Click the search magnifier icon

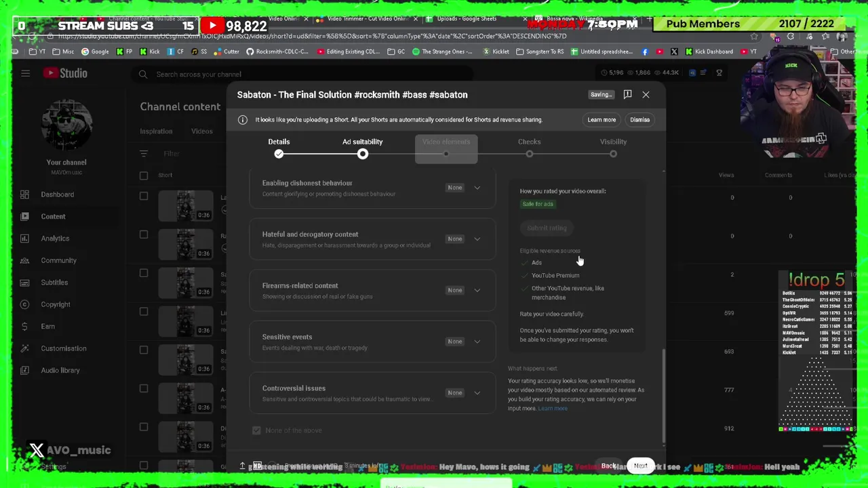tap(143, 74)
